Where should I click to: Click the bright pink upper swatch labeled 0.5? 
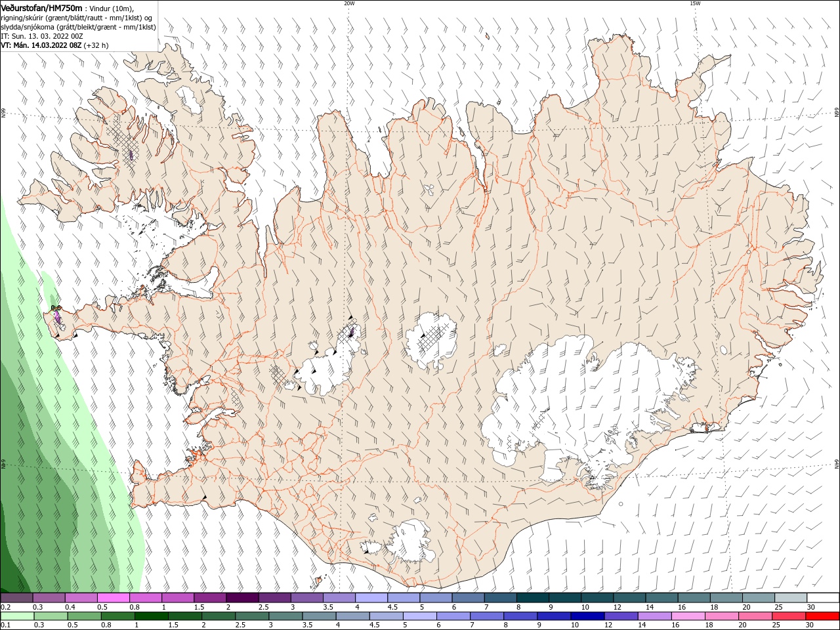pyautogui.click(x=113, y=598)
